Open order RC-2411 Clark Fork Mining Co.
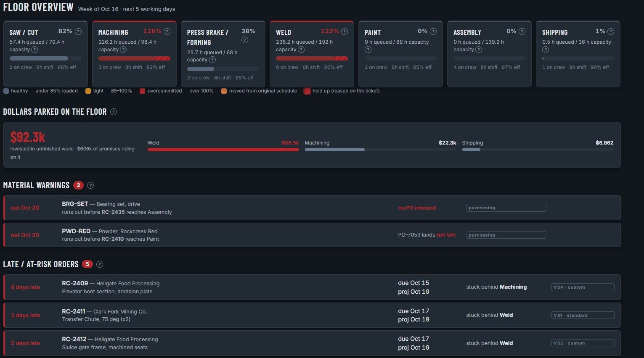Viewport: 644px width, 358px height. point(312,315)
